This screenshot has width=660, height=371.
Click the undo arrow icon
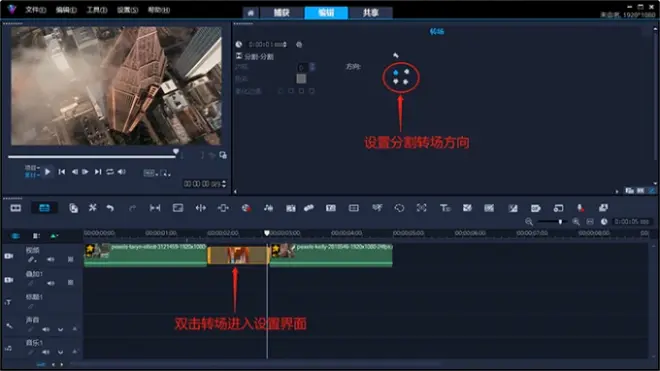110,208
